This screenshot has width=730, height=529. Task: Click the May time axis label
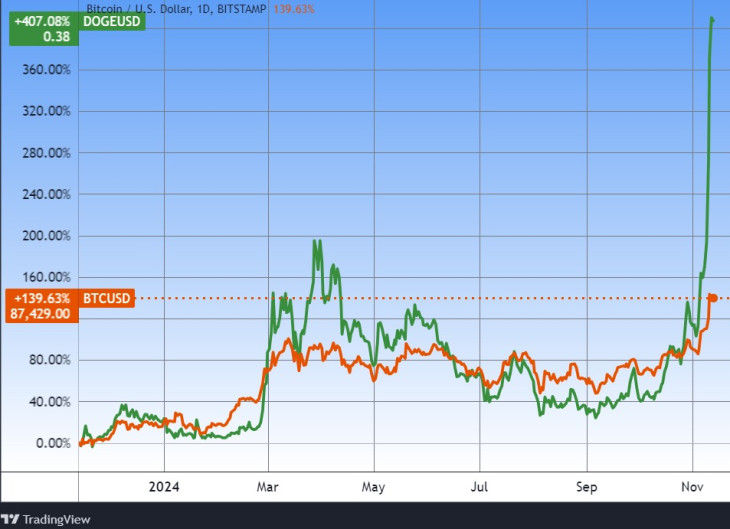[x=373, y=488]
